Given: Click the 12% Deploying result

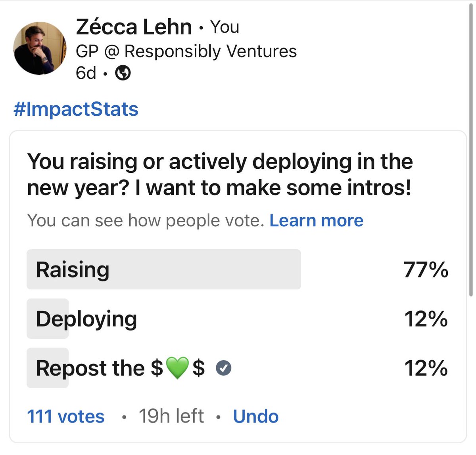Looking at the screenshot, I should point(426,319).
